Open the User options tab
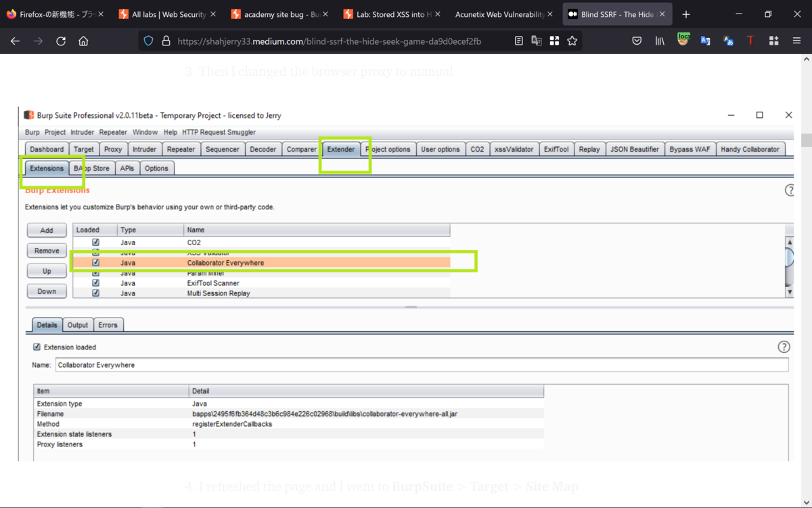The width and height of the screenshot is (812, 508). [x=440, y=149]
